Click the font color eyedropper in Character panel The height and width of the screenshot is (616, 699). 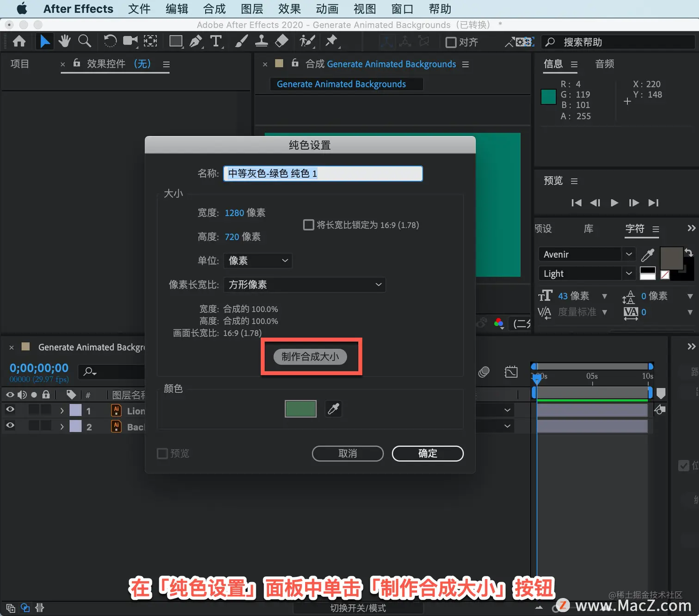point(648,254)
